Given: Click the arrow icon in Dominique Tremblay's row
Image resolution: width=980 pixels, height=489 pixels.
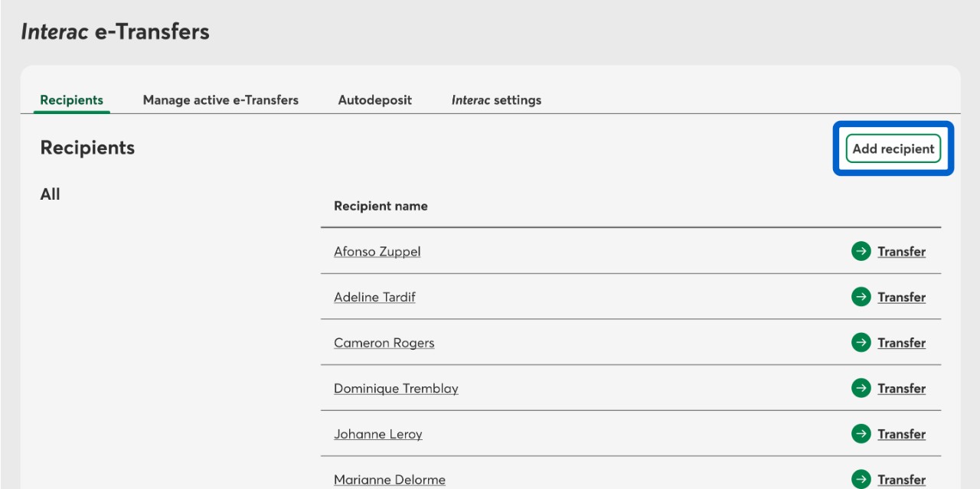Looking at the screenshot, I should click(x=861, y=388).
